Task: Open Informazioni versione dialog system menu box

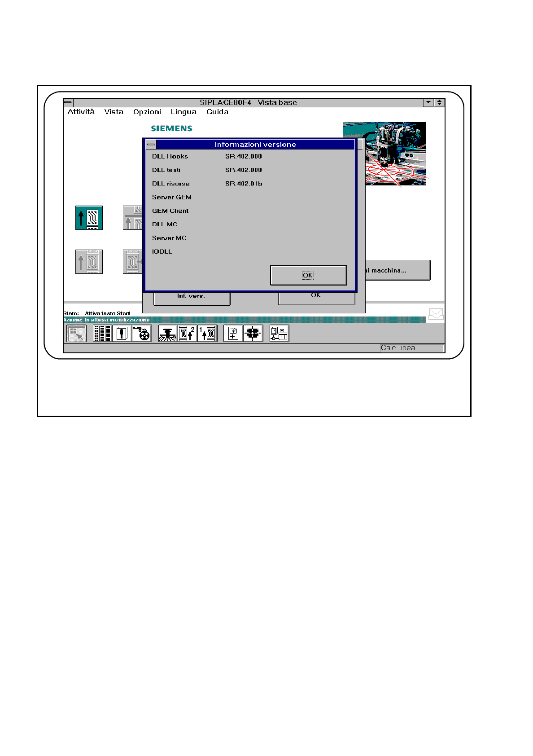Action: click(x=151, y=145)
